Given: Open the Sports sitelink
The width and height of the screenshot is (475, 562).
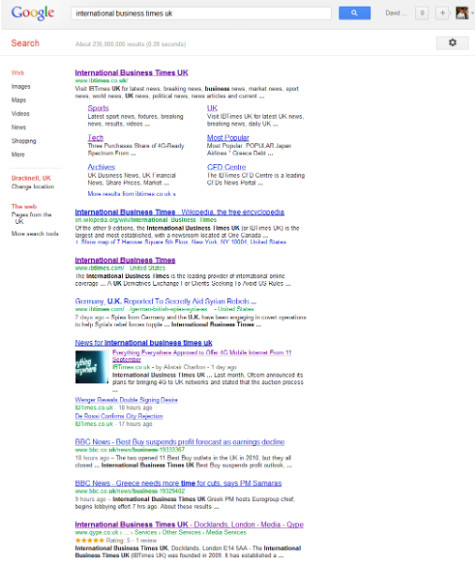Looking at the screenshot, I should click(x=98, y=108).
